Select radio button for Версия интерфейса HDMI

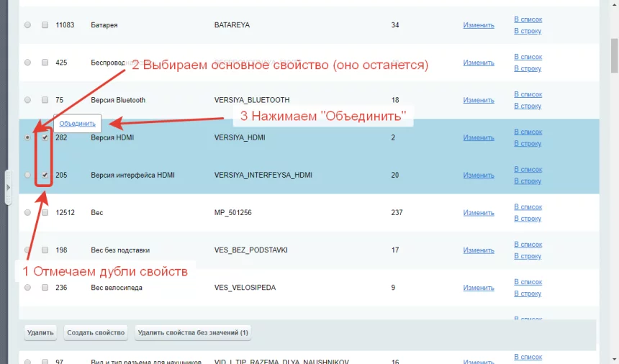(x=27, y=175)
